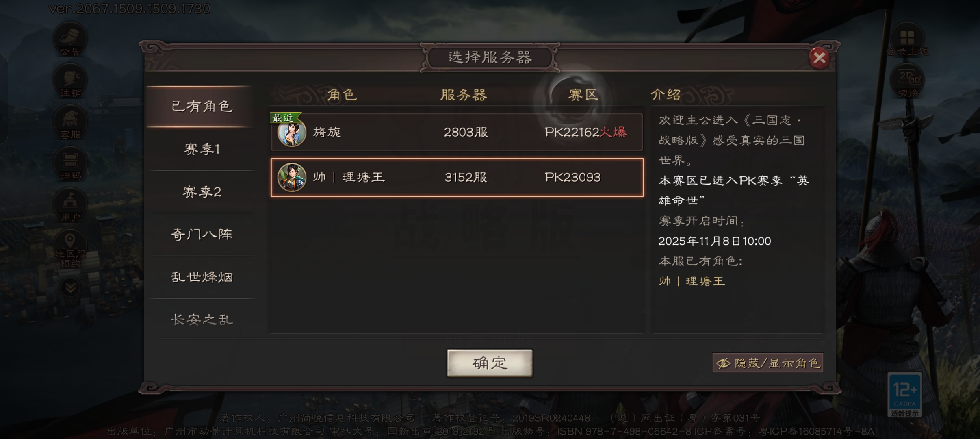
Task: Select the 赛季1 tab
Action: point(202,149)
